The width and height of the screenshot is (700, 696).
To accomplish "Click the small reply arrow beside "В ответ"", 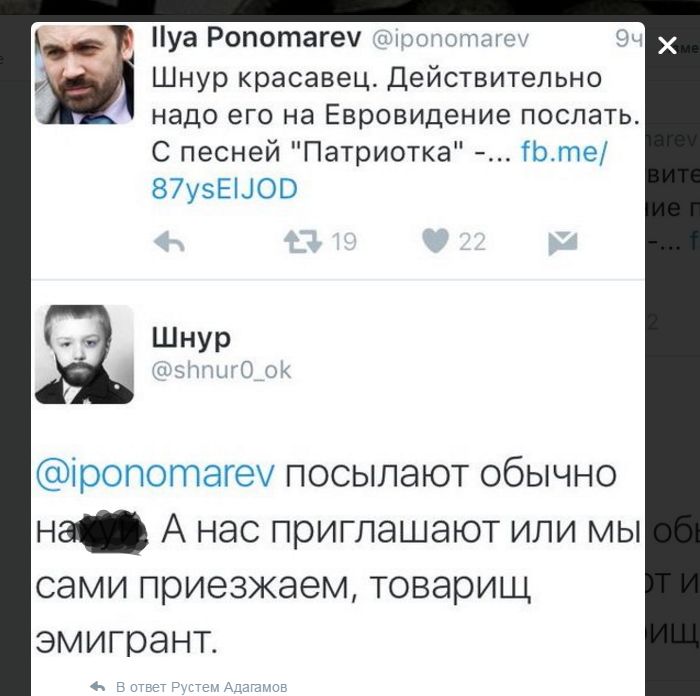I will point(97,687).
